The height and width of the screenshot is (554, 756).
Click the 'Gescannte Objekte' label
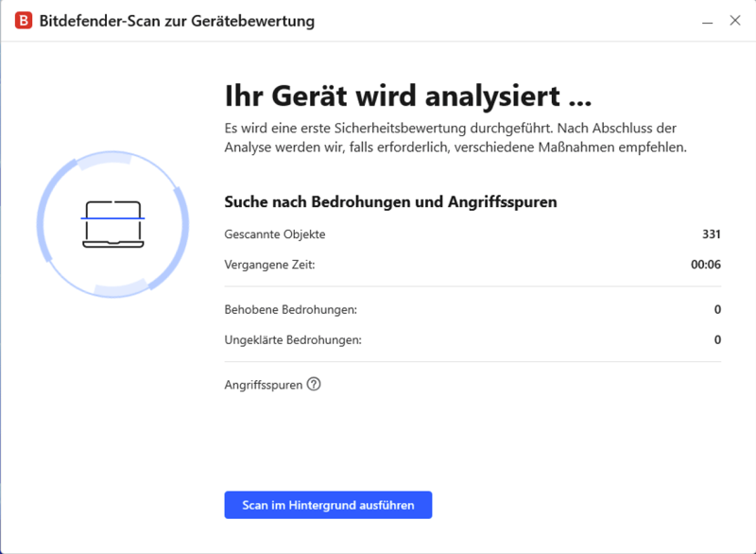(x=275, y=234)
